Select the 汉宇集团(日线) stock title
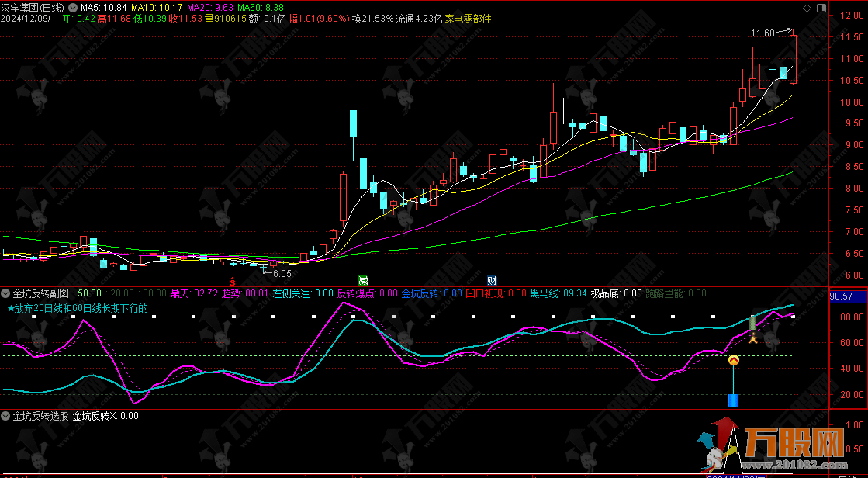 pyautogui.click(x=33, y=8)
